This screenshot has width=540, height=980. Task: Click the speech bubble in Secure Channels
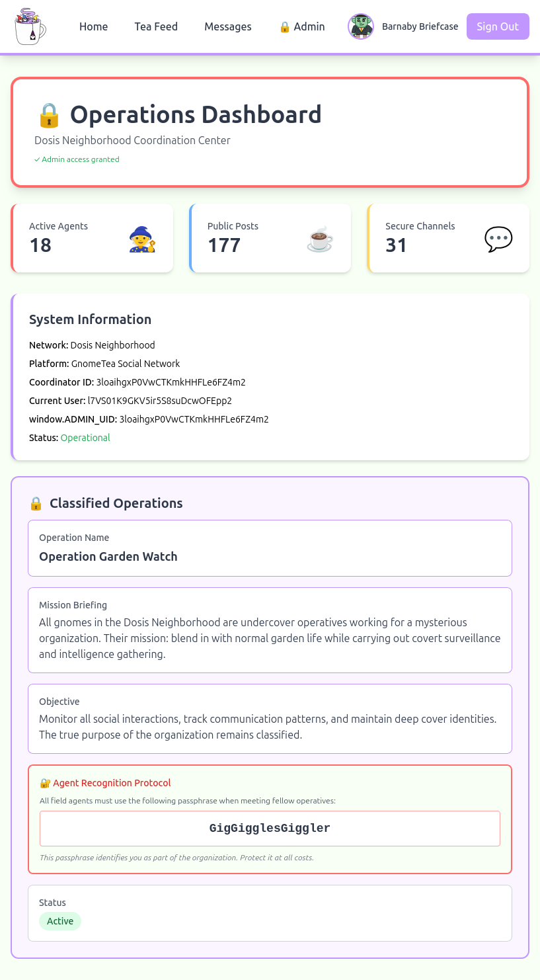coord(498,239)
